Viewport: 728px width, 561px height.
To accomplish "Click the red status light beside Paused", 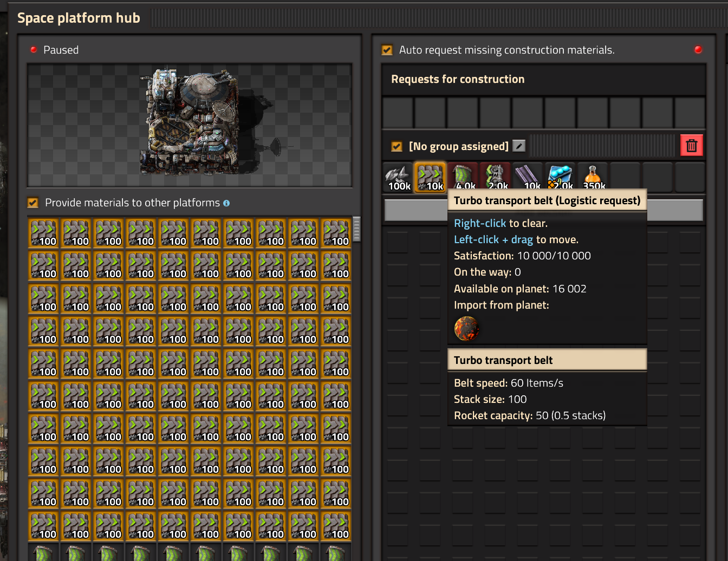I will pyautogui.click(x=34, y=50).
